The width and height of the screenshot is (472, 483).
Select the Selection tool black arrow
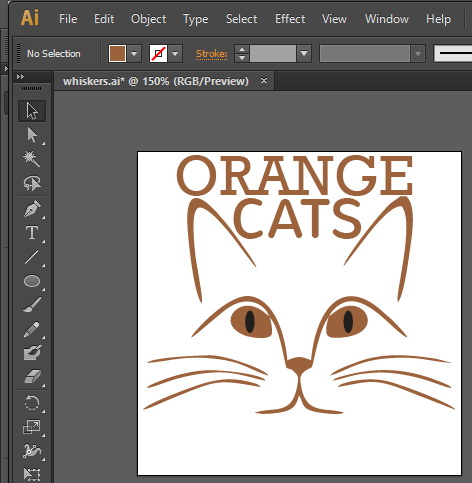32,111
